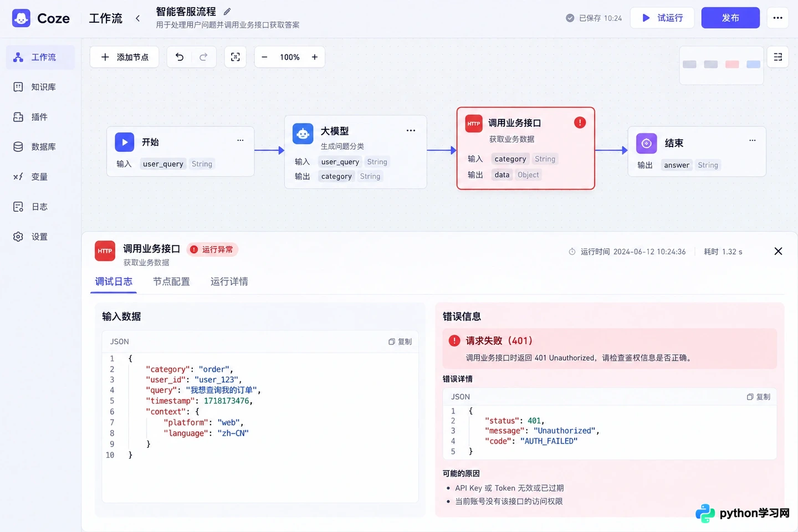Screen dimensions: 798x532
Task: Click the undo arrow in toolbar
Action: coord(180,57)
